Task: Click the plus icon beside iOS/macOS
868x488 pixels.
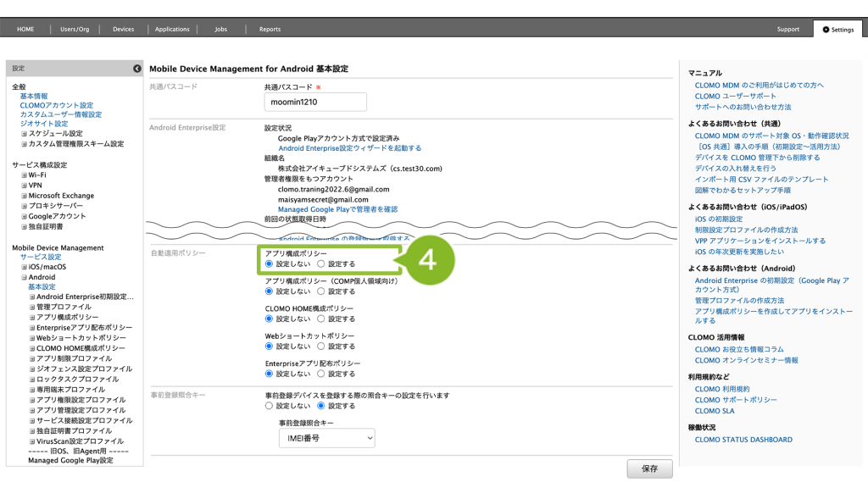Action: tap(25, 267)
